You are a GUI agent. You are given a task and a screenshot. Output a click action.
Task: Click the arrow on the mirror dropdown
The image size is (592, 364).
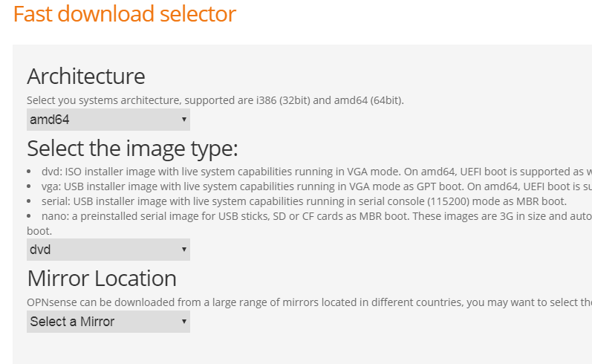(183, 322)
